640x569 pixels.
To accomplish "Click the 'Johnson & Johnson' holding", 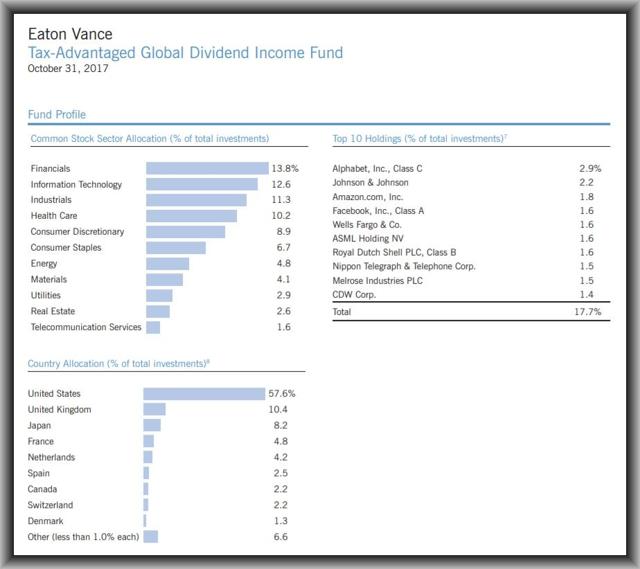I will 370,182.
